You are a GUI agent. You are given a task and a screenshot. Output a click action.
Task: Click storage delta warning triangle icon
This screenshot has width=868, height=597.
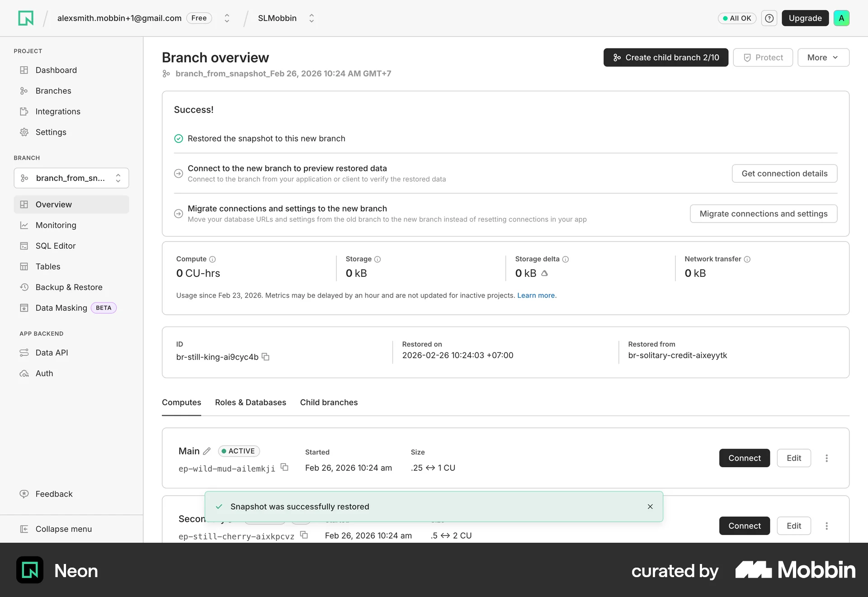[545, 273]
